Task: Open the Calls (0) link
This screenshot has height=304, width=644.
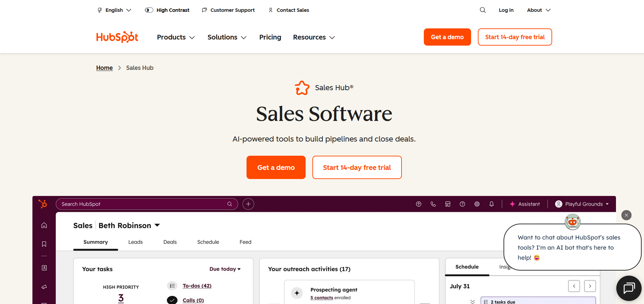Action: 193,300
